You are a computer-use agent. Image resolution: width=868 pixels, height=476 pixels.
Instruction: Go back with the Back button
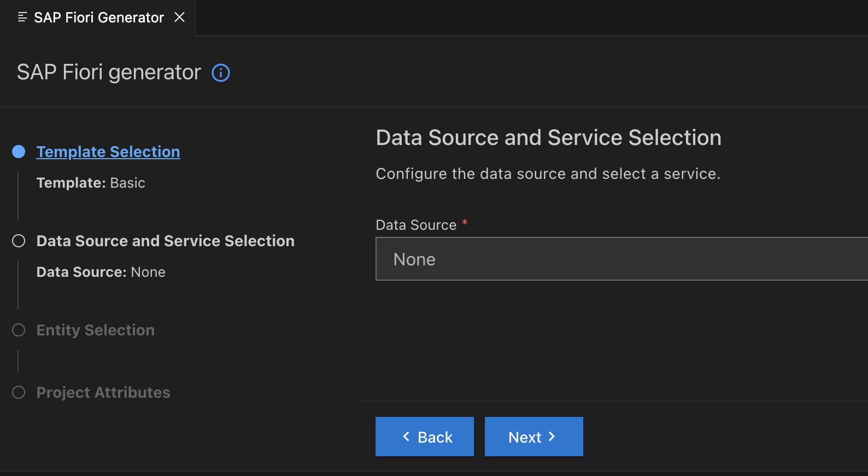(x=425, y=437)
